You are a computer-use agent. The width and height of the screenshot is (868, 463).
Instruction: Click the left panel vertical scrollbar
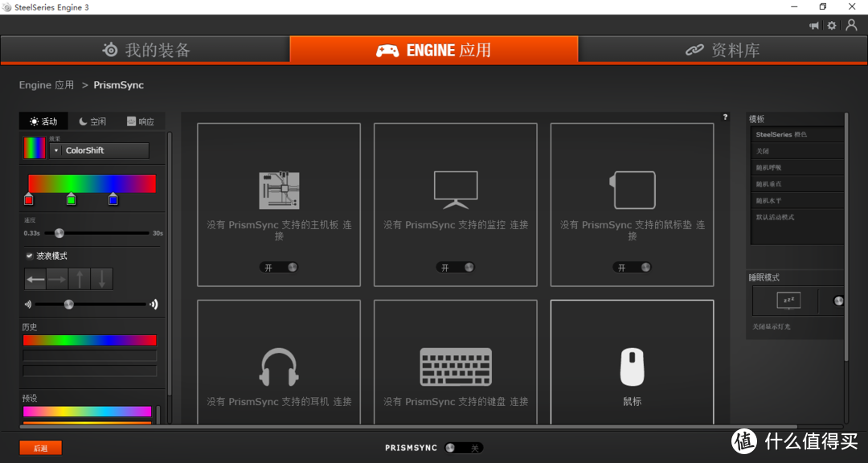point(170,264)
